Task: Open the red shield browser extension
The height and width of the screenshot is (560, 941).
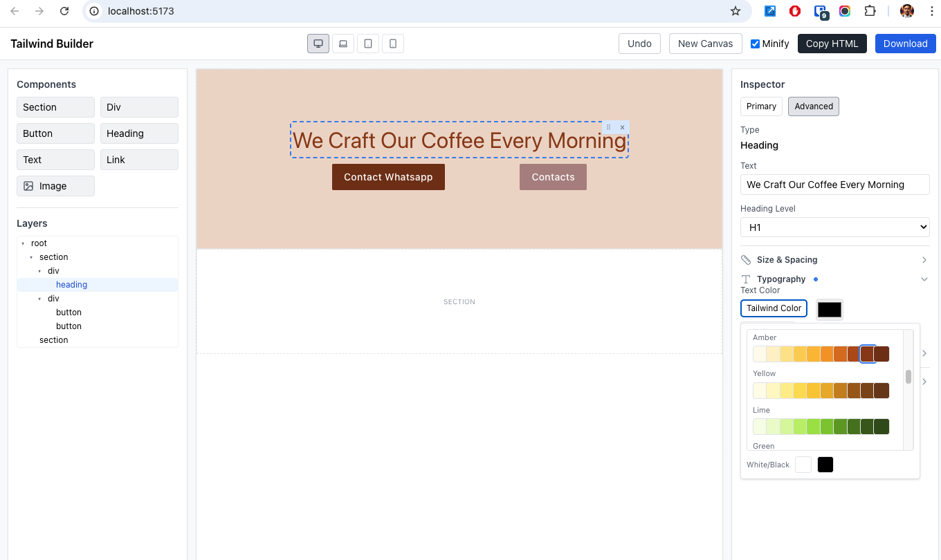Action: coord(795,11)
